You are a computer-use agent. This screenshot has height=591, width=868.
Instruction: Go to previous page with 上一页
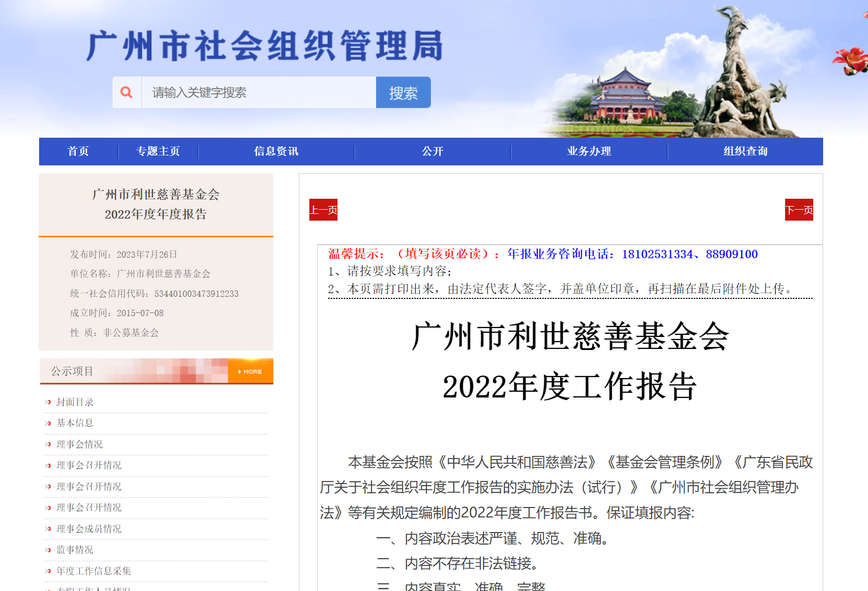pos(323,210)
